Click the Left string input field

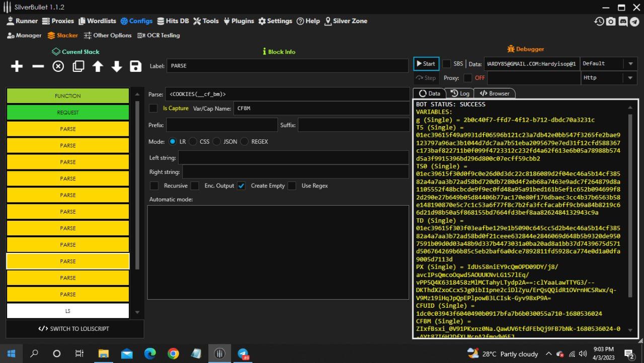293,158
